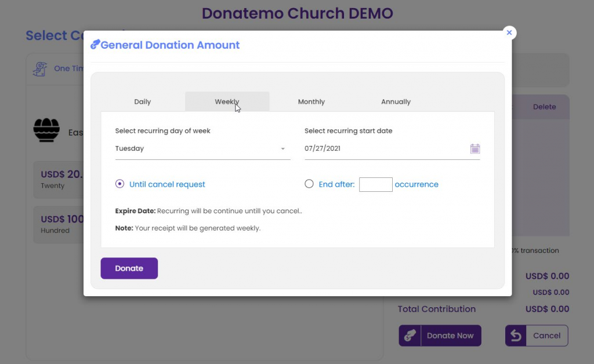Click the recurring start date field

[x=383, y=149]
